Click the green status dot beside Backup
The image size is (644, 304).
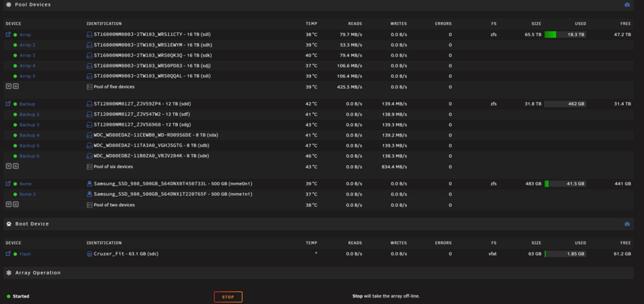[x=15, y=104]
